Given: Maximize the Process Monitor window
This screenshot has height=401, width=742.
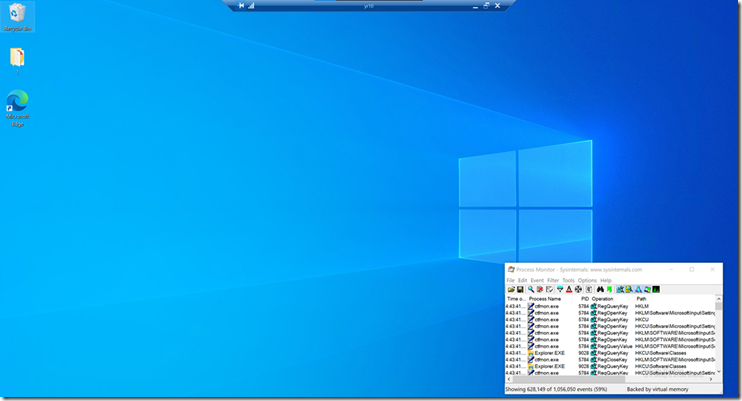Looking at the screenshot, I should pyautogui.click(x=691, y=269).
